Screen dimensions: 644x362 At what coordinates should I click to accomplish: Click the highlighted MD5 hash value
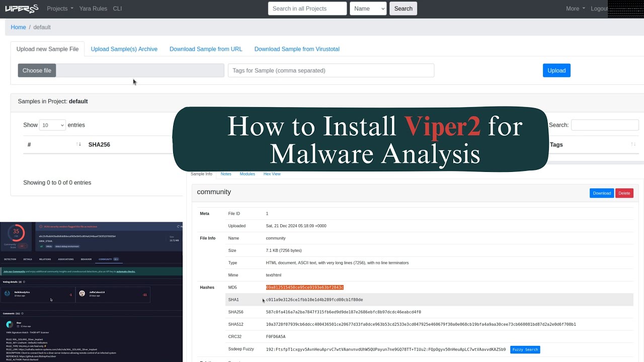[x=305, y=288]
